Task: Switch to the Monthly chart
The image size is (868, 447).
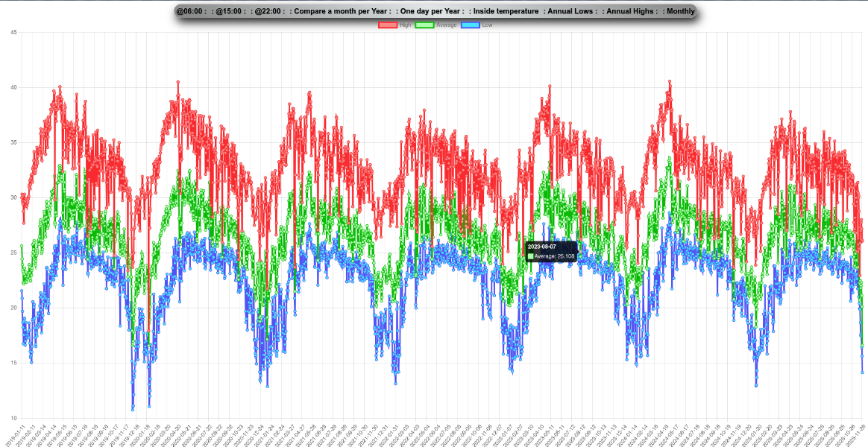Action: click(x=680, y=11)
